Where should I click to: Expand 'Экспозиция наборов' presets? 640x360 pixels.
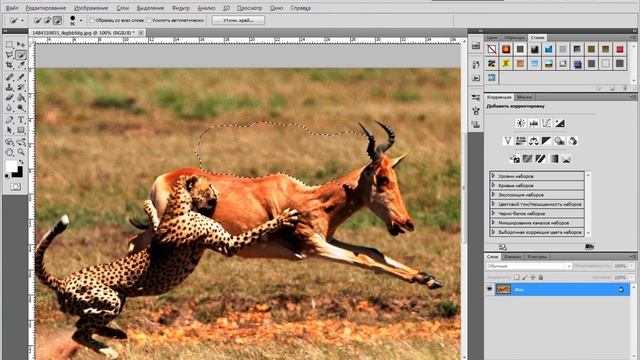(x=493, y=195)
